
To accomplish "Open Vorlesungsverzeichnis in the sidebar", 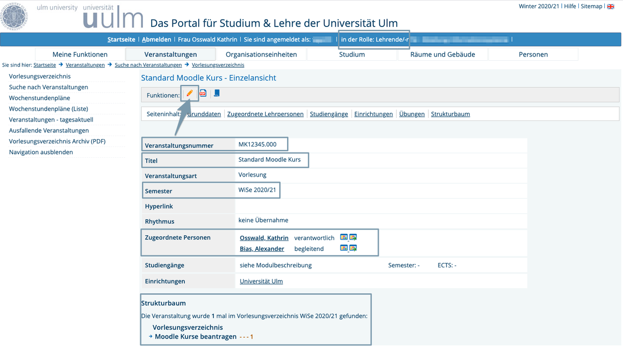I will pyautogui.click(x=40, y=76).
